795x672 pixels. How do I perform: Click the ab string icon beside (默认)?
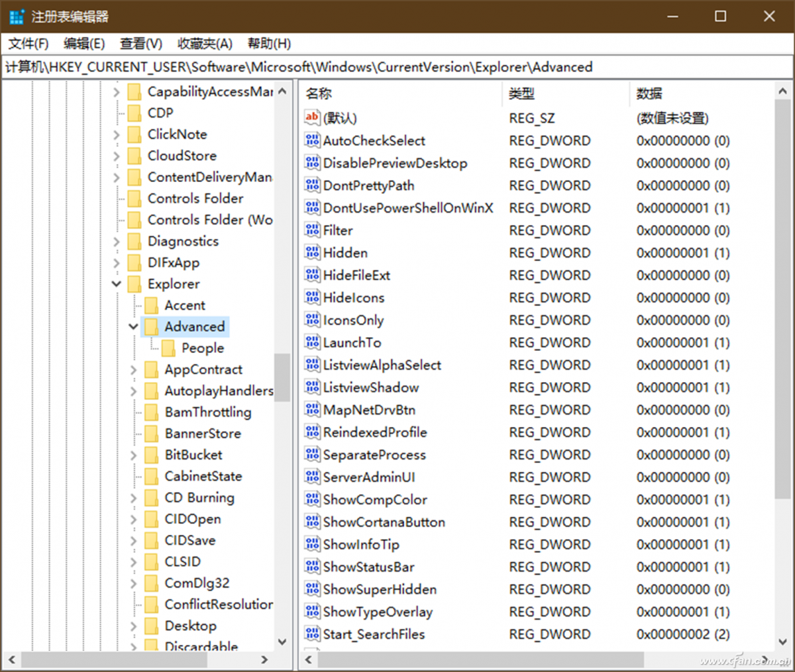click(x=311, y=118)
